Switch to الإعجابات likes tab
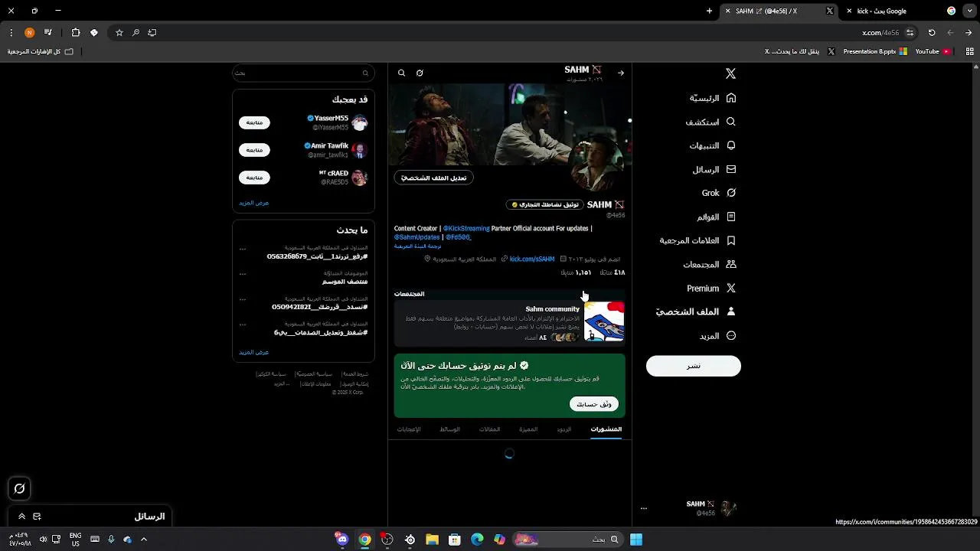Screen dimensions: 980x551 pyautogui.click(x=409, y=429)
